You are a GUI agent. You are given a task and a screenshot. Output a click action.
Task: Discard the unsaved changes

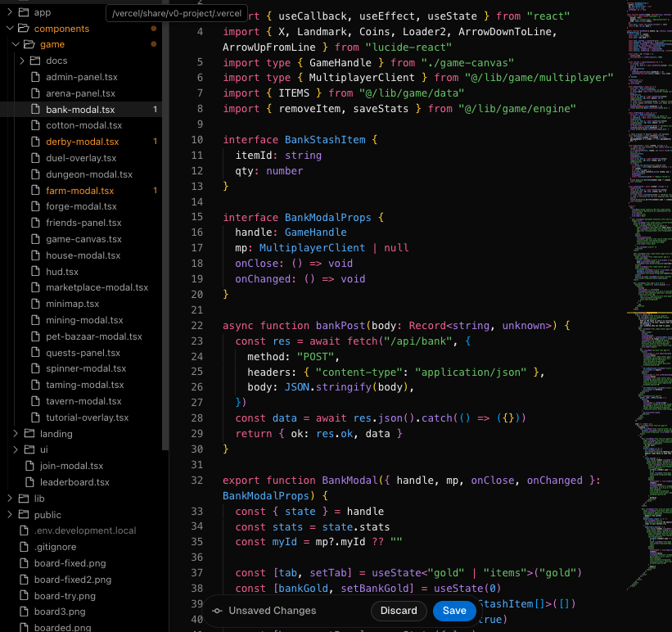coord(399,611)
